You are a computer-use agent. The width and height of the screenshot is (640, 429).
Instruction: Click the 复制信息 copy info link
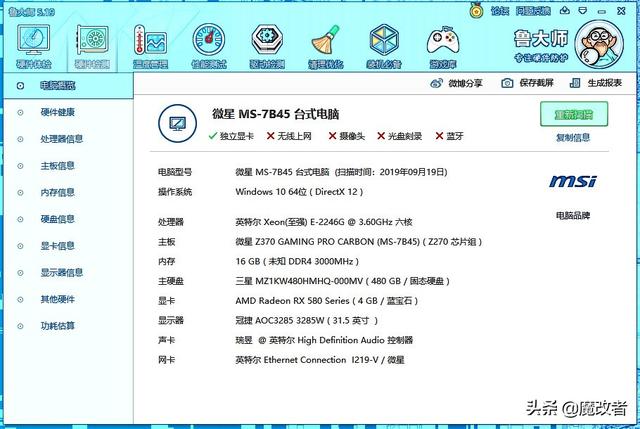[573, 138]
